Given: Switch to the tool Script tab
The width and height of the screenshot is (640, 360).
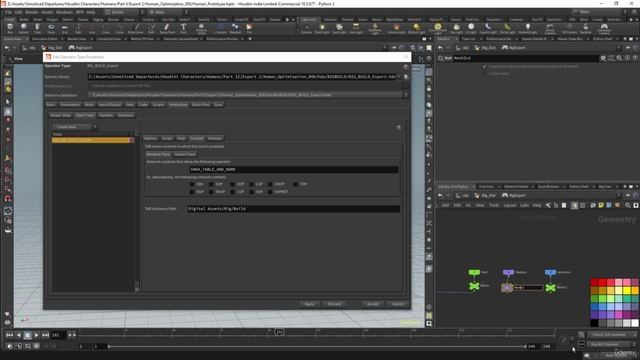Looking at the screenshot, I should [167, 138].
